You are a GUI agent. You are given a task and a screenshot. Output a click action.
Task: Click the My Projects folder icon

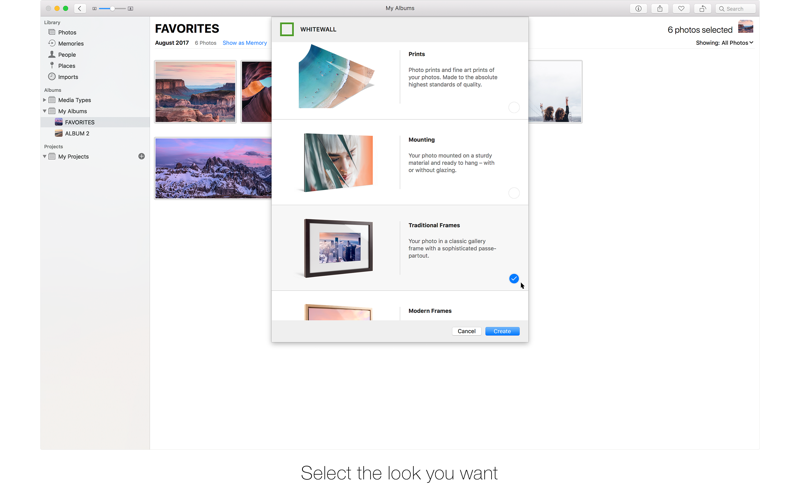52,157
